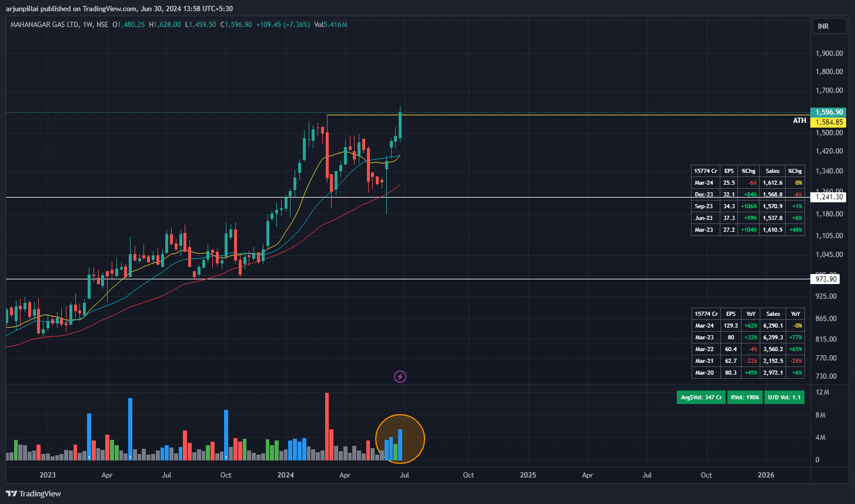Click the 2025 time axis label
Viewport: 855px width, 504px height.
click(528, 475)
